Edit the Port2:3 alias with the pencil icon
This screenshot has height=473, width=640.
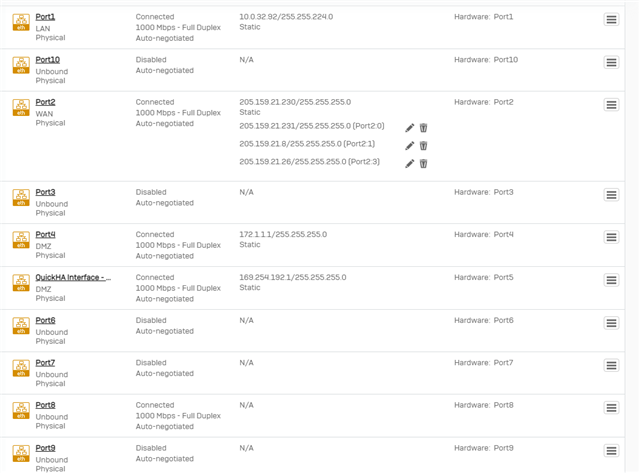pos(409,164)
